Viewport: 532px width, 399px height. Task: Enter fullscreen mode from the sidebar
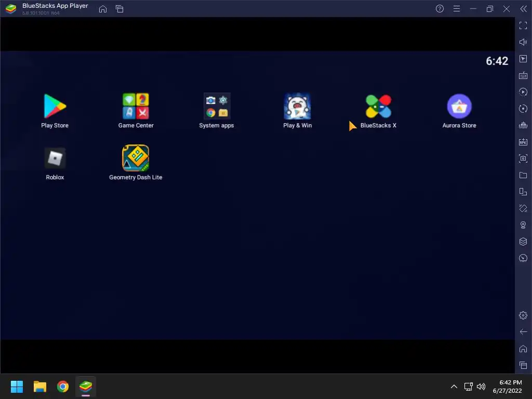pos(523,25)
